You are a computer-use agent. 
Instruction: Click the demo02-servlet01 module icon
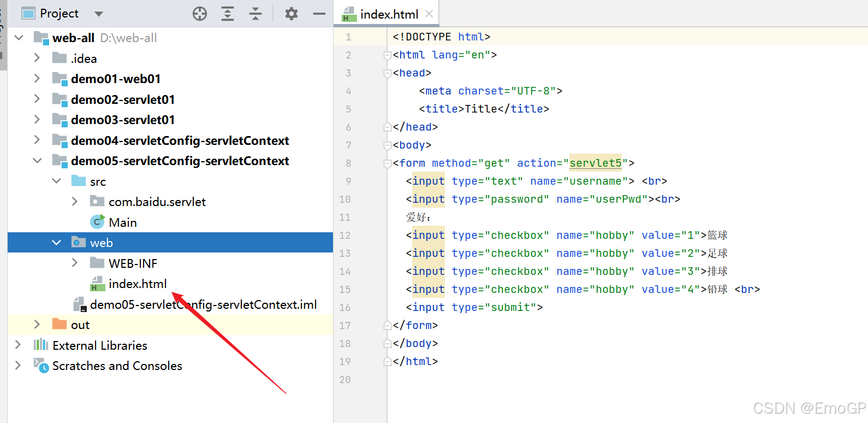tap(60, 99)
